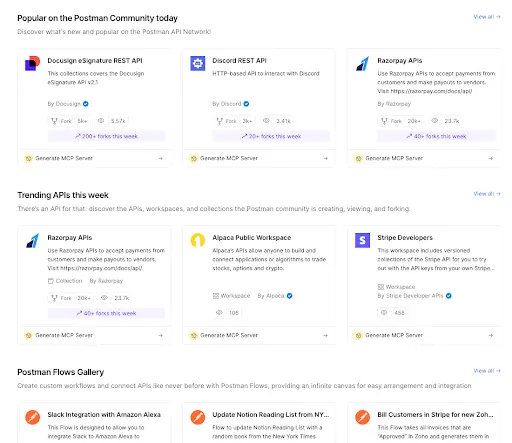The width and height of the screenshot is (512, 443).
Task: Click the Stripe Developers purple S logo
Action: [363, 240]
